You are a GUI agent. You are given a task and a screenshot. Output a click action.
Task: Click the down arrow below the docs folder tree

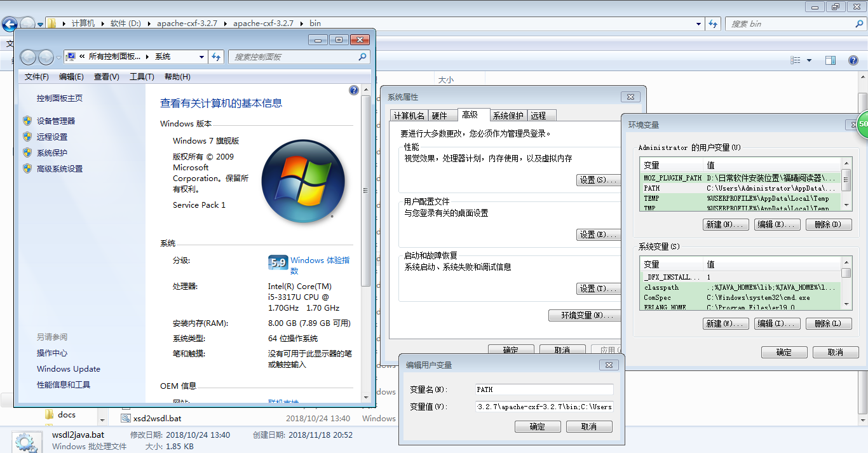coord(102,419)
